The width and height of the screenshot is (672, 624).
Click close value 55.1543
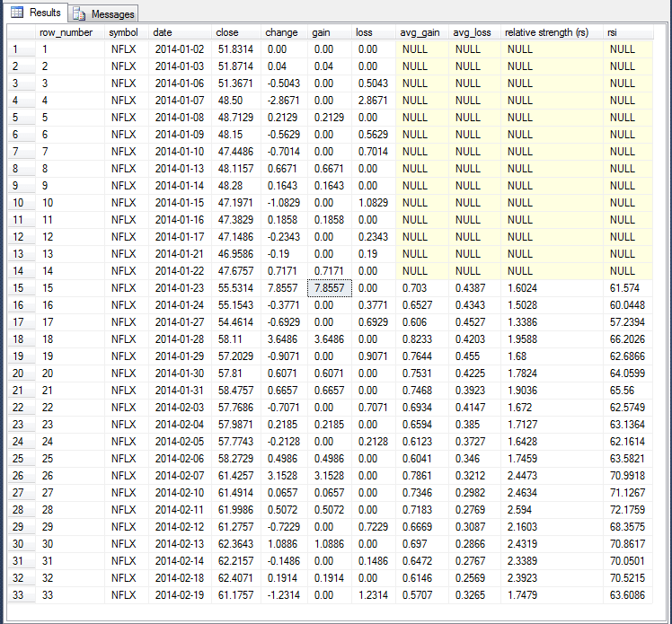click(236, 305)
